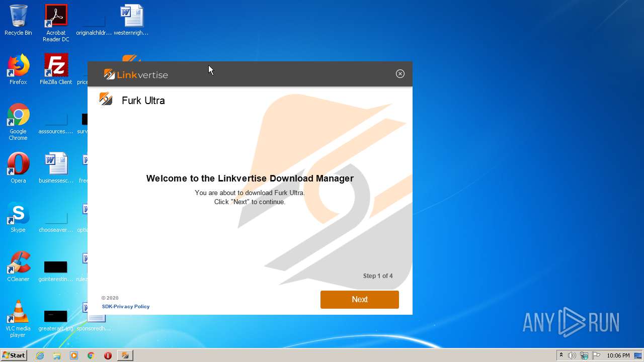Select the westernrigh... Word document icon

pyautogui.click(x=131, y=20)
